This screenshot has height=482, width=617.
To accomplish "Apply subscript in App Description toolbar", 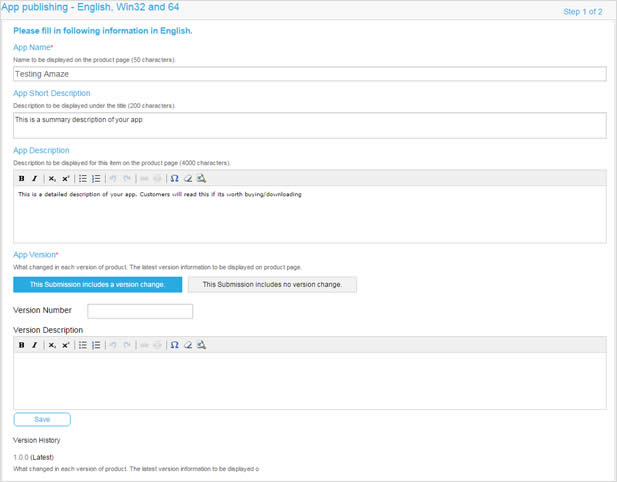I will [x=52, y=179].
